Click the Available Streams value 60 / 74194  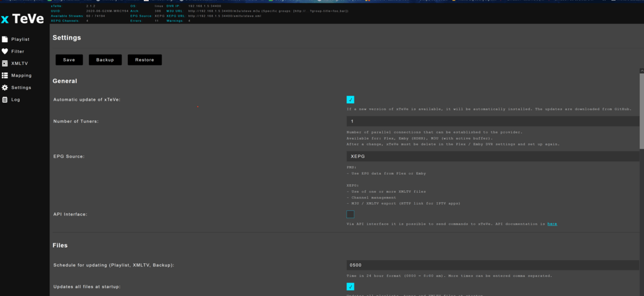(96, 15)
